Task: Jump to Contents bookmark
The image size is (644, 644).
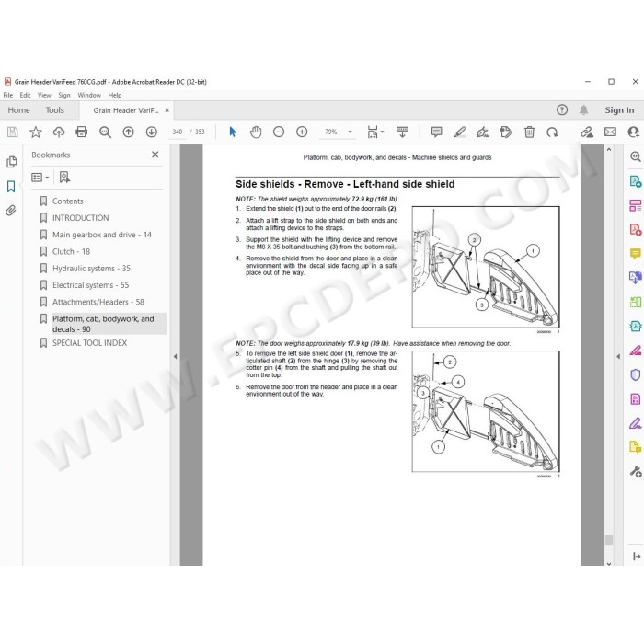Action: pyautogui.click(x=67, y=201)
